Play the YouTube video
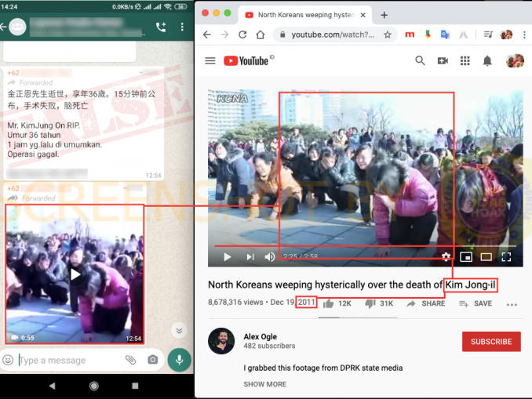This screenshot has height=399, width=532. point(228,257)
